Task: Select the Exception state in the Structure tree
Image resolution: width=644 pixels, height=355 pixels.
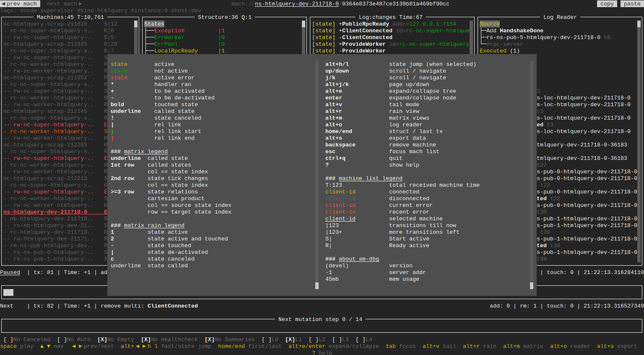Action: [x=169, y=31]
